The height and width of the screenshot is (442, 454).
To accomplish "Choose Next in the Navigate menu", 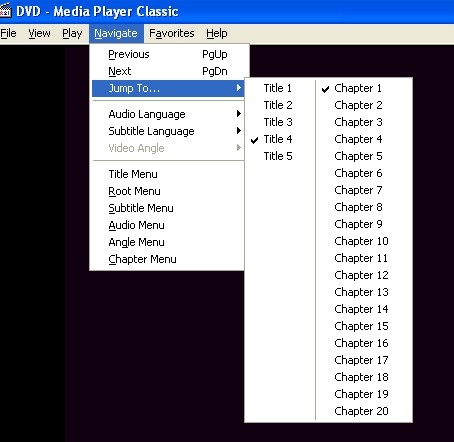I will click(168, 71).
